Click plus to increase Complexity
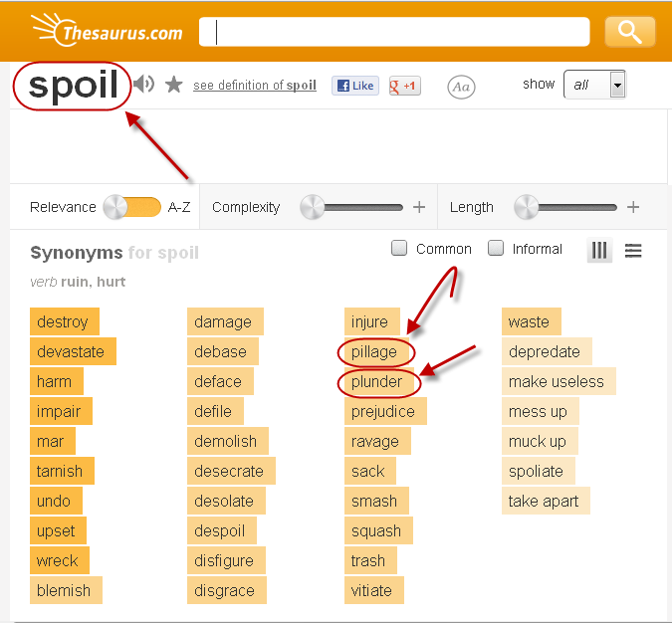Viewport: 672px width, 623px height. click(x=419, y=207)
